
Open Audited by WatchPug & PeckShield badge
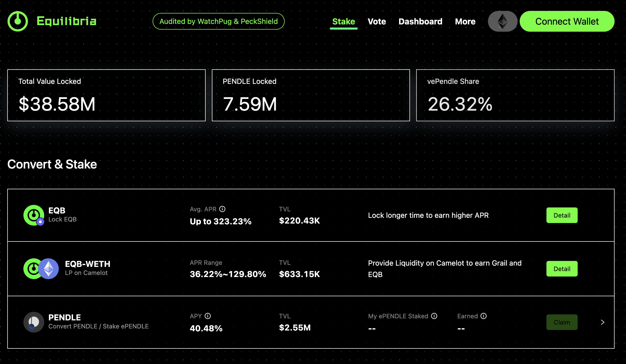click(x=218, y=21)
